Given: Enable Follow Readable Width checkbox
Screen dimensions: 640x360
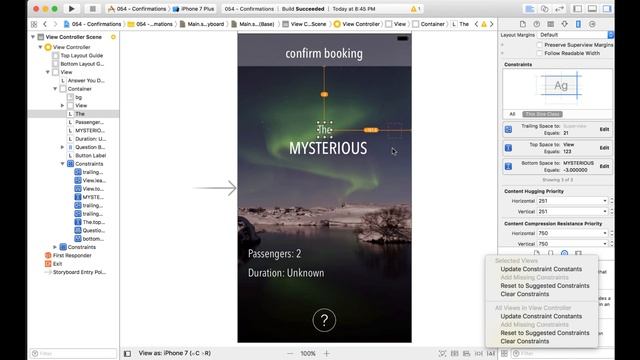Looking at the screenshot, I should 540,53.
